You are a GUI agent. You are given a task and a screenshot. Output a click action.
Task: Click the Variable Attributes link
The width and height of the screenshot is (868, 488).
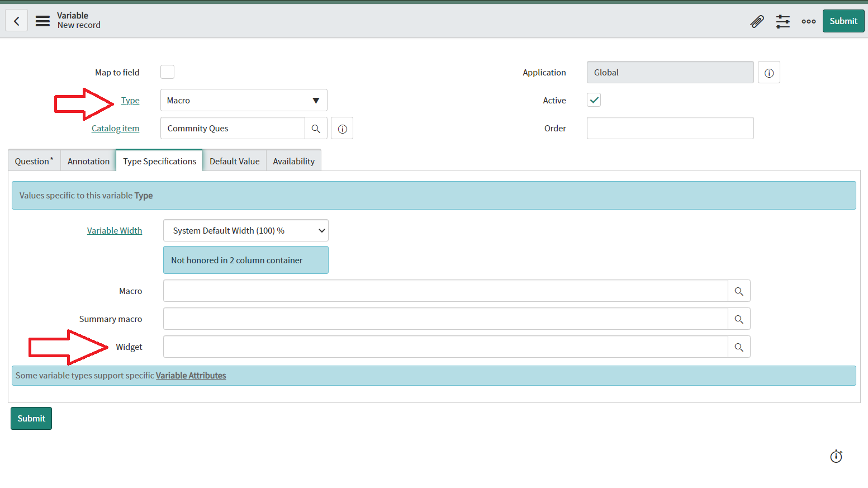tap(191, 375)
